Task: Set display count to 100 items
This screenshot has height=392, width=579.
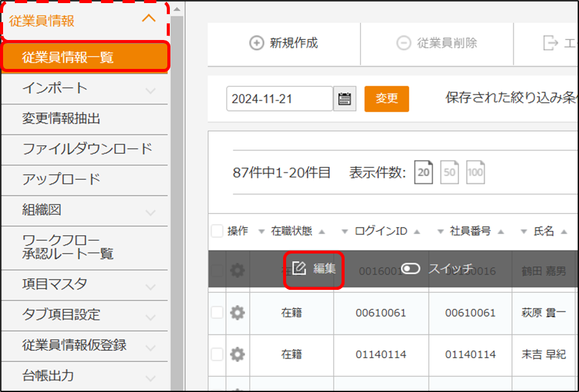Action: [475, 173]
